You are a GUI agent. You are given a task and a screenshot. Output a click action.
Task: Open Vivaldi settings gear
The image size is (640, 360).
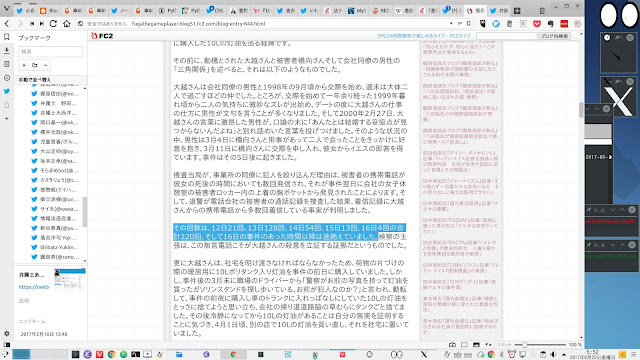(7, 333)
